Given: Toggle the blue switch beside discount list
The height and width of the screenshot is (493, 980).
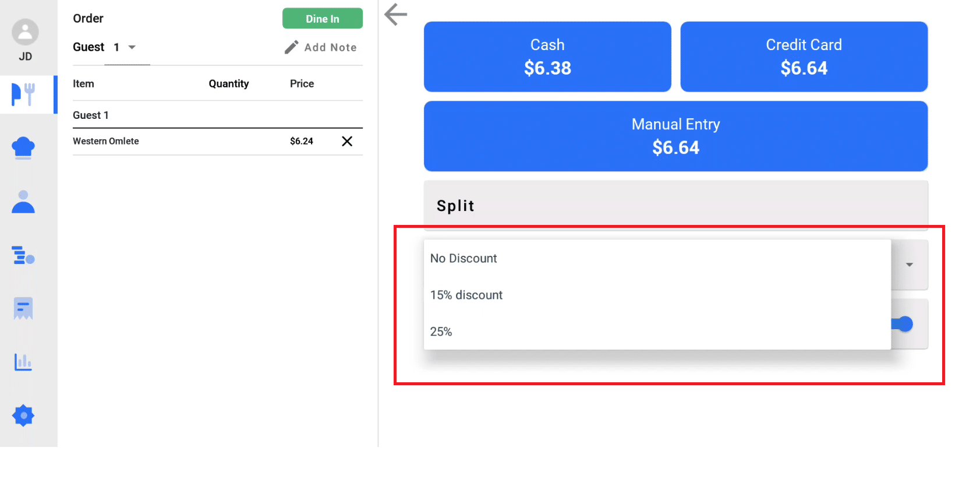Looking at the screenshot, I should 902,324.
